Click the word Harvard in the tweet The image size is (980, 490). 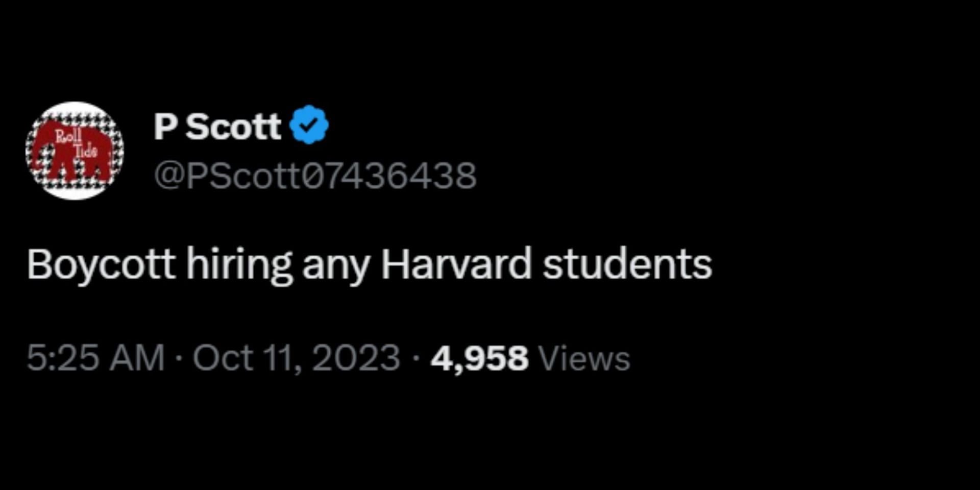[x=456, y=264]
